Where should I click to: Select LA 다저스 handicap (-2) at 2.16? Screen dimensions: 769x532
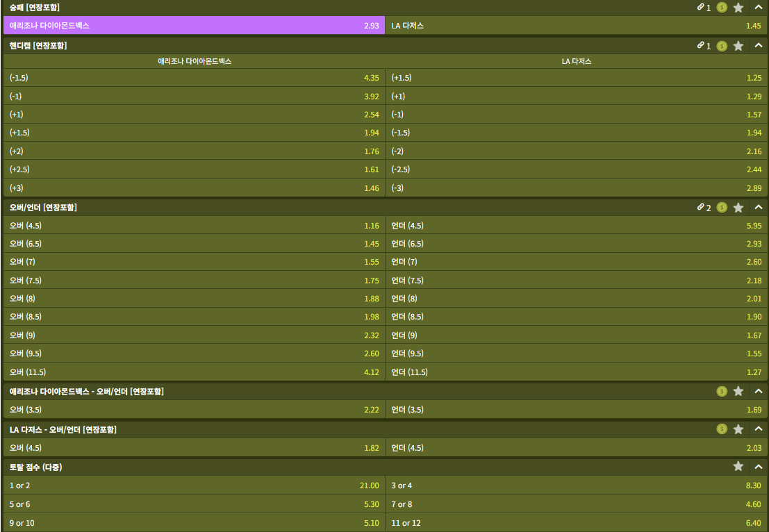point(577,151)
